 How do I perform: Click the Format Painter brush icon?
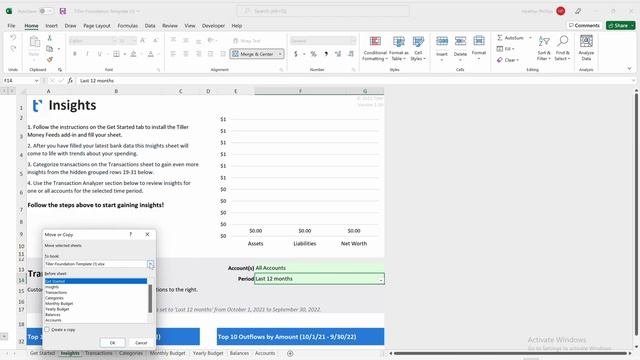[49, 60]
